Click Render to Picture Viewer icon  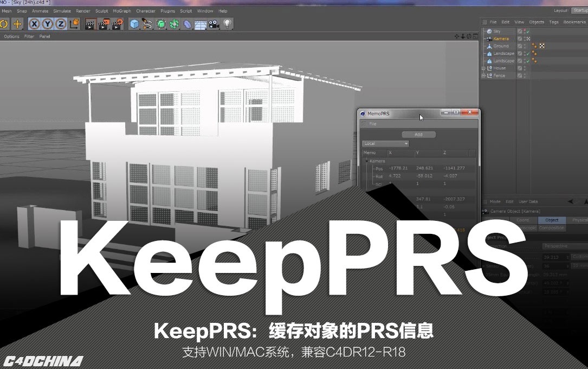[104, 24]
